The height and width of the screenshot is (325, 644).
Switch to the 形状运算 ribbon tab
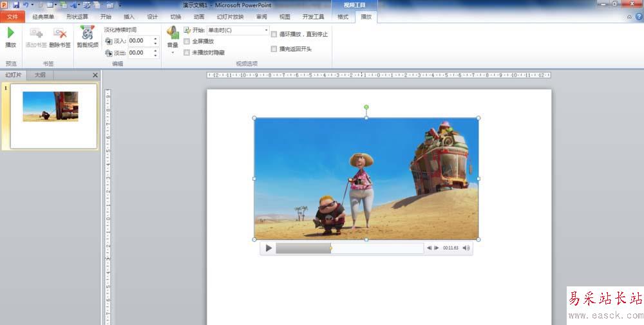pos(77,17)
